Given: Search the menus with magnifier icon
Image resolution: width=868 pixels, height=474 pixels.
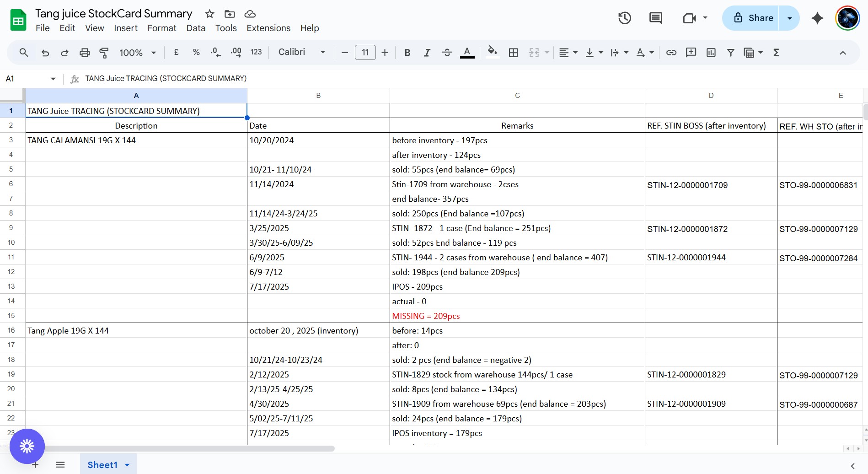Looking at the screenshot, I should (x=24, y=53).
